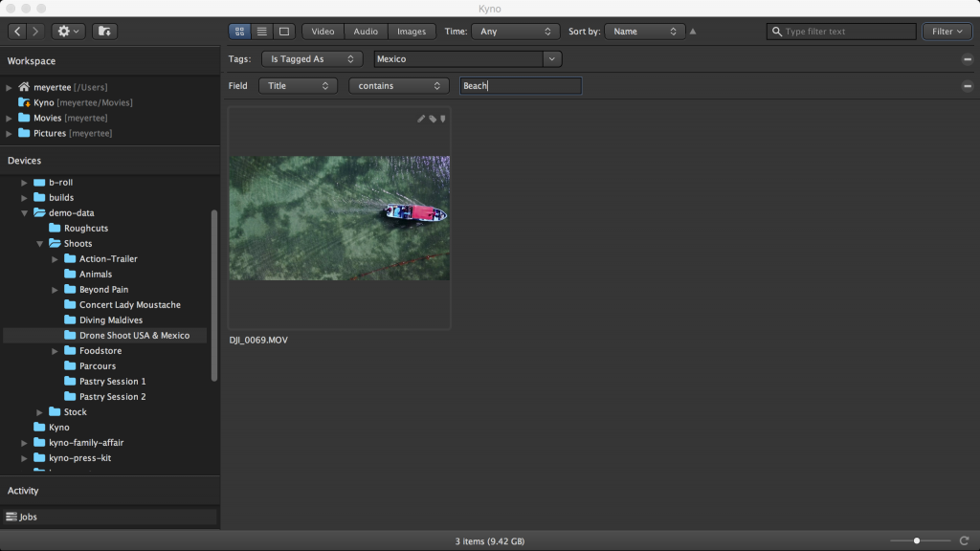Click the flag icon on DJI_0069.MOV thumbnail
Screen dimensions: 980x551
[x=442, y=119]
